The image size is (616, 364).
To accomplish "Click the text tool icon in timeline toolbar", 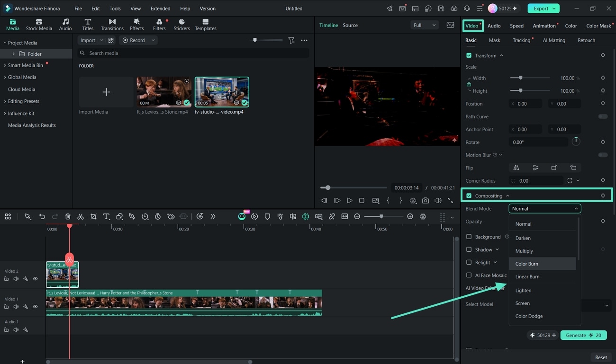I will [106, 216].
